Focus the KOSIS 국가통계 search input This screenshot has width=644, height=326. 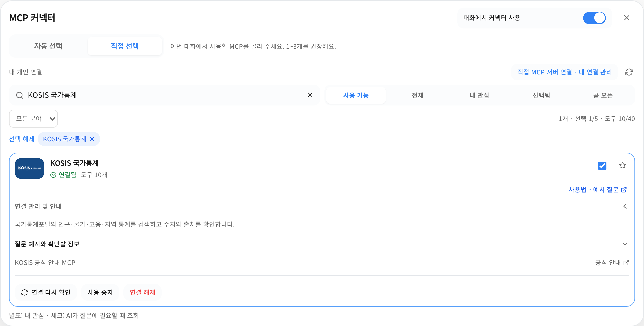165,95
